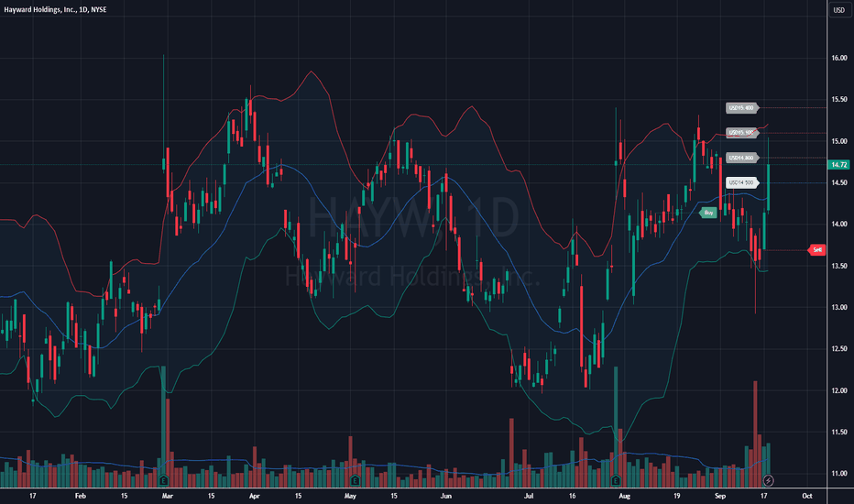Click the 13.00 price axis label
The width and height of the screenshot is (854, 504).
(838, 307)
